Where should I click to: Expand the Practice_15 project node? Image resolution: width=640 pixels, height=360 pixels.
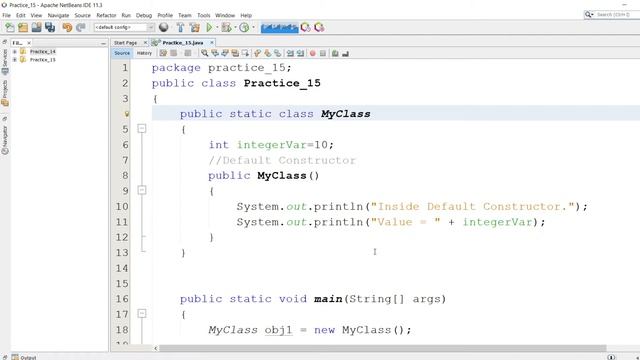15,60
